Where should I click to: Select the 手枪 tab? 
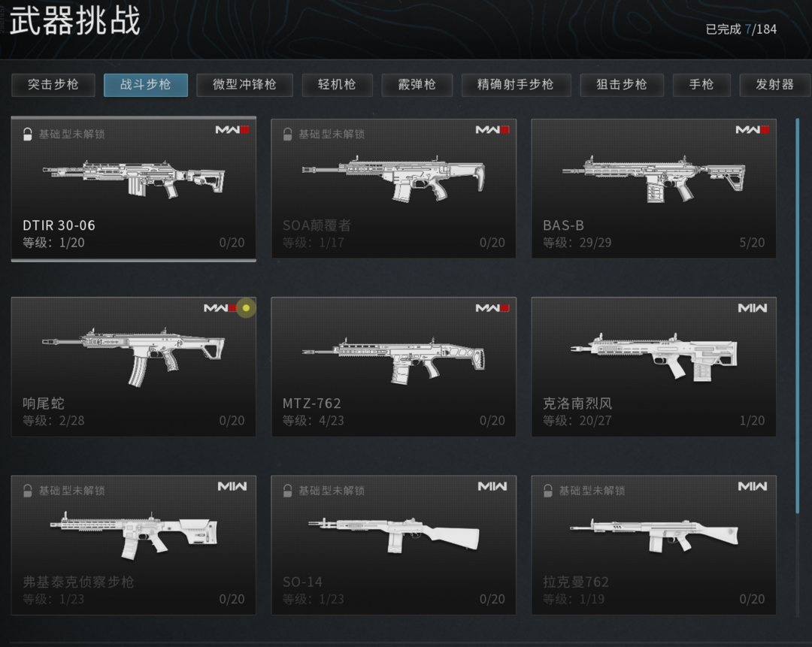coord(701,85)
